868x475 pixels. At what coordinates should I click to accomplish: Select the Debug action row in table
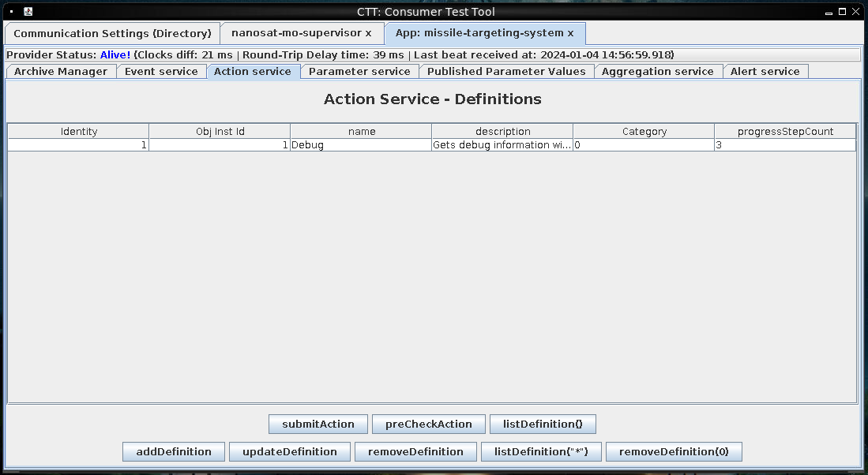tap(432, 145)
